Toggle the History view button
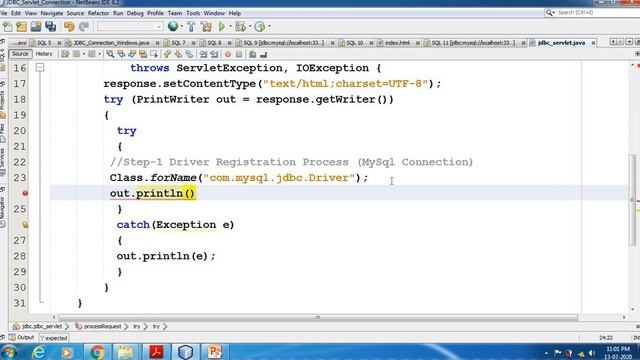The width and height of the screenshot is (640, 360). (x=44, y=54)
